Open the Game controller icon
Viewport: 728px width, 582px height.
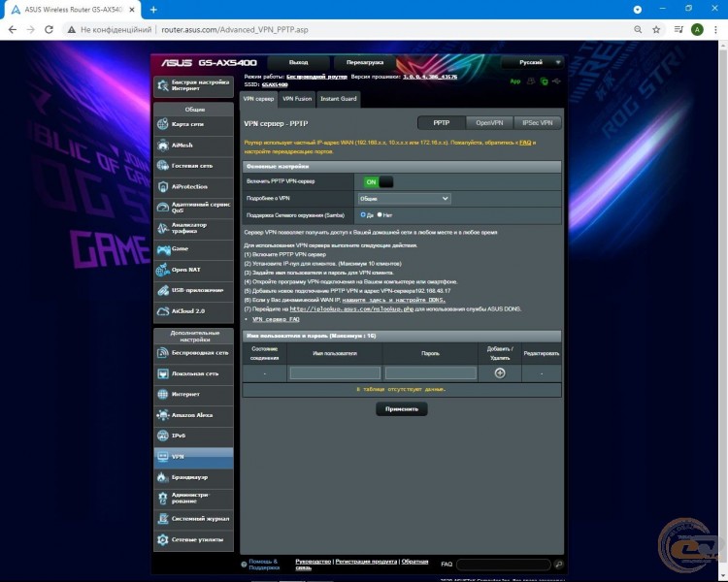pyautogui.click(x=163, y=249)
